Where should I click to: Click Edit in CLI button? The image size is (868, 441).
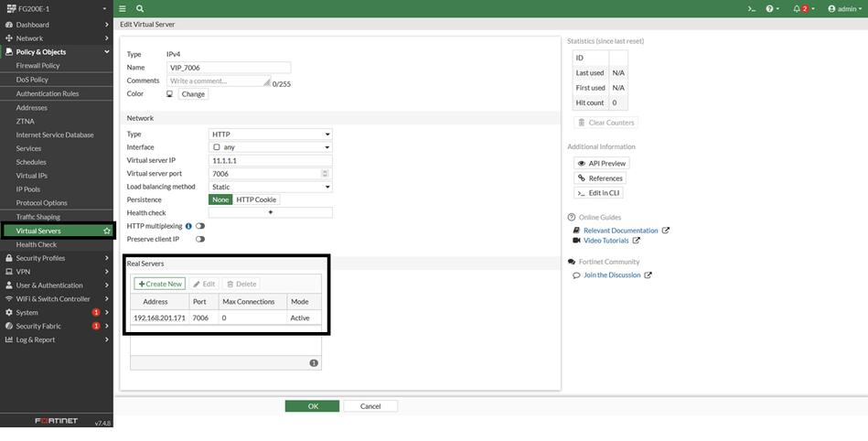pos(598,193)
